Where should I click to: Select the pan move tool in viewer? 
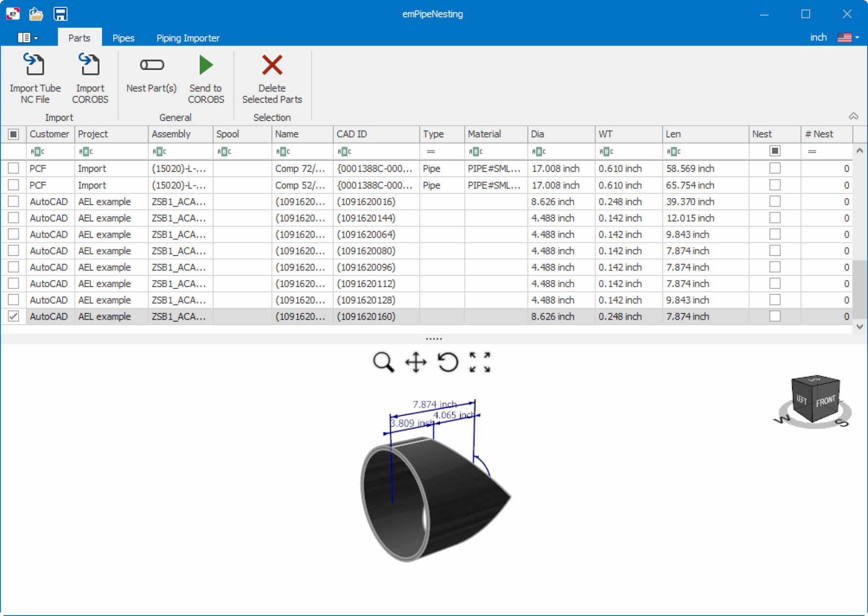[416, 362]
